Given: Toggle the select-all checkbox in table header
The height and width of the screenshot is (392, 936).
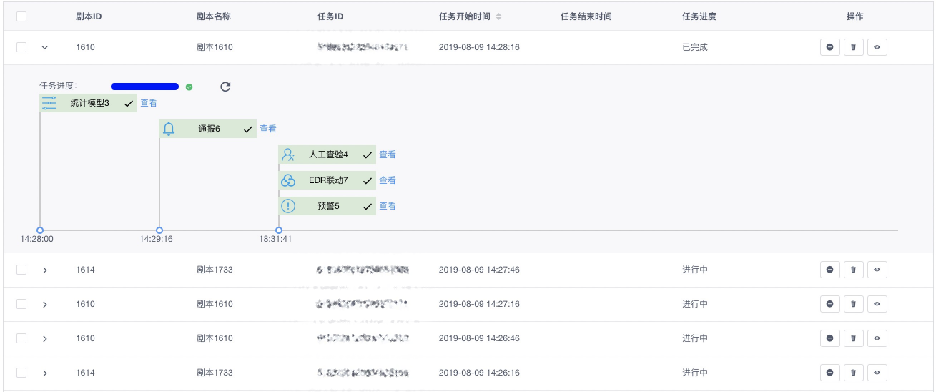Looking at the screenshot, I should pyautogui.click(x=21, y=17).
